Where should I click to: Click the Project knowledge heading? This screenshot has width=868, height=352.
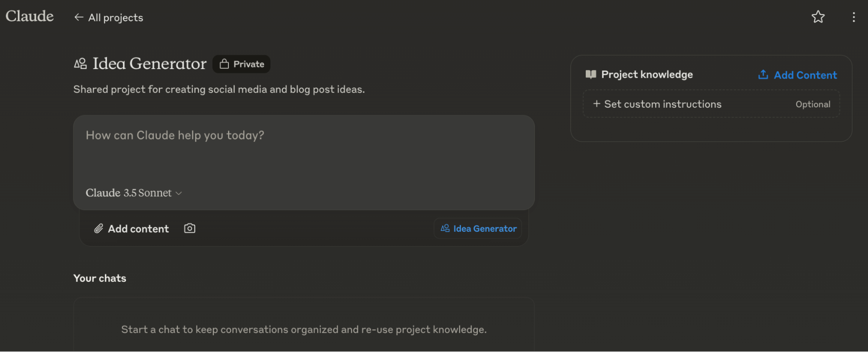(647, 75)
